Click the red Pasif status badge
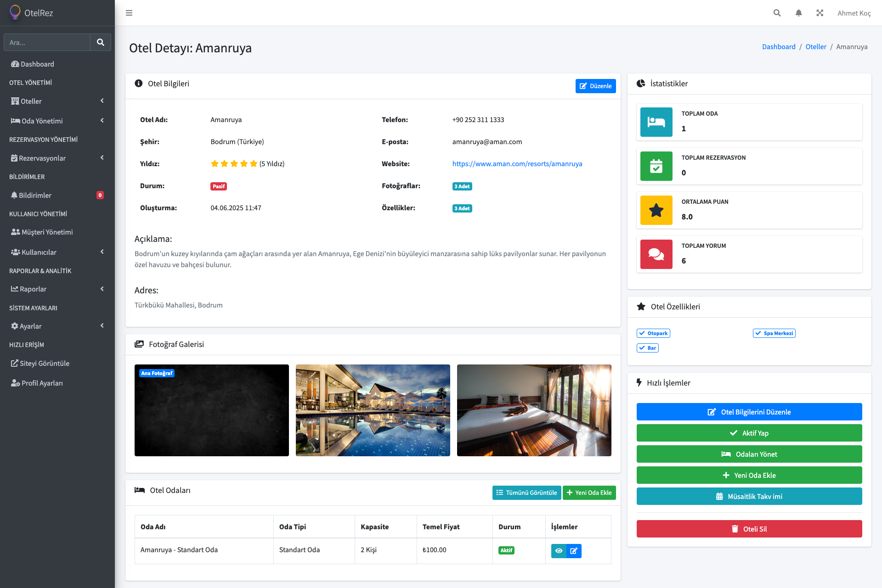Viewport: 882px width, 588px height. coord(219,186)
